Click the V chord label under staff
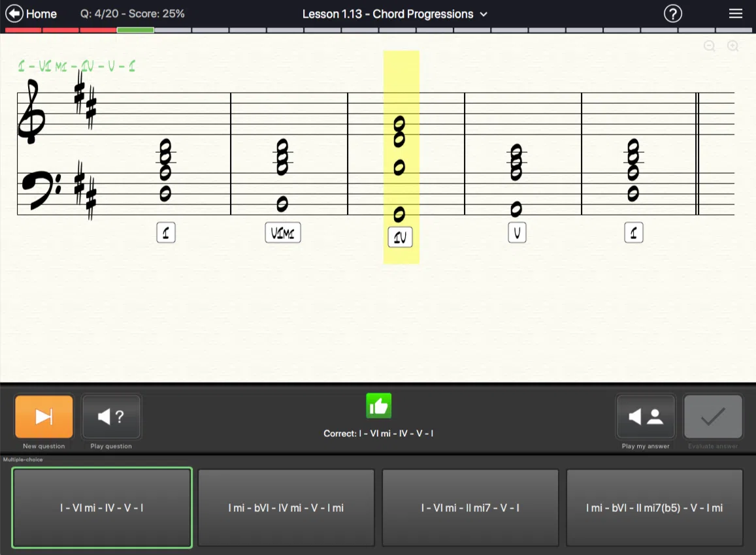This screenshot has width=756, height=555. point(517,232)
